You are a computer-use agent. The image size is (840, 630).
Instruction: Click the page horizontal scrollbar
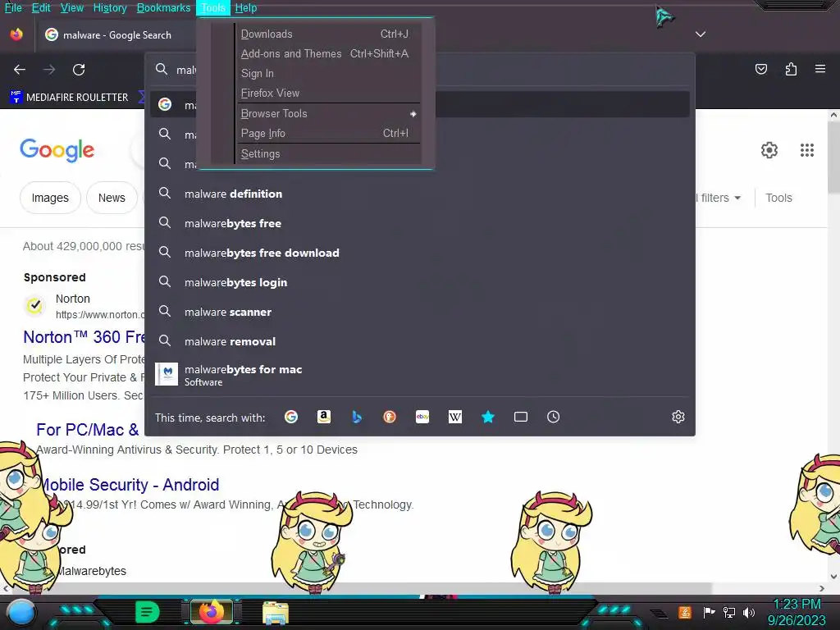pyautogui.click(x=359, y=588)
